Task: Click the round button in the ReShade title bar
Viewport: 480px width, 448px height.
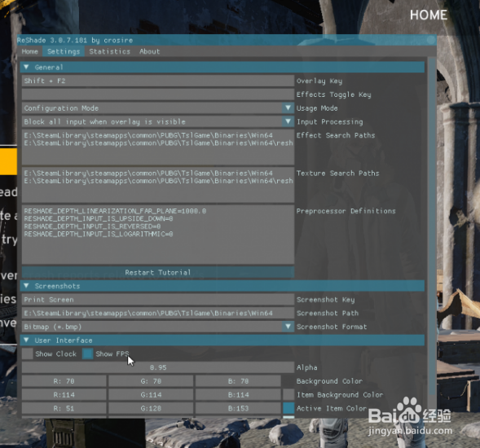Action: tap(431, 40)
